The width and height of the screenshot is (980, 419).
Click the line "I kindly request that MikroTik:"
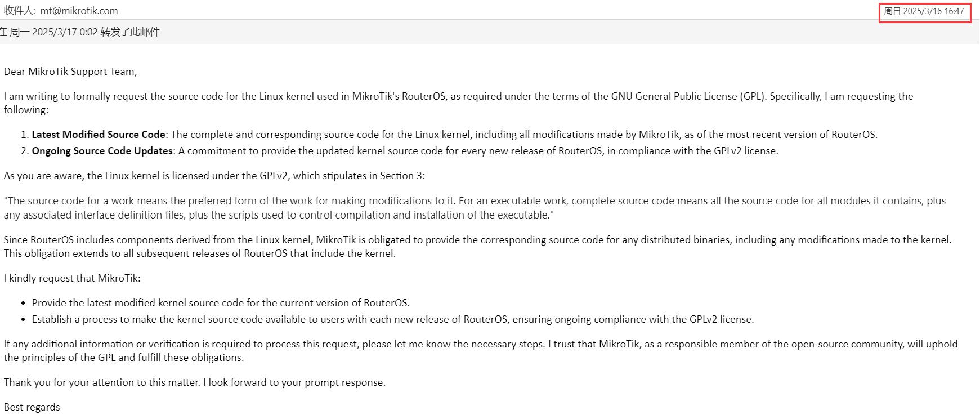click(72, 278)
